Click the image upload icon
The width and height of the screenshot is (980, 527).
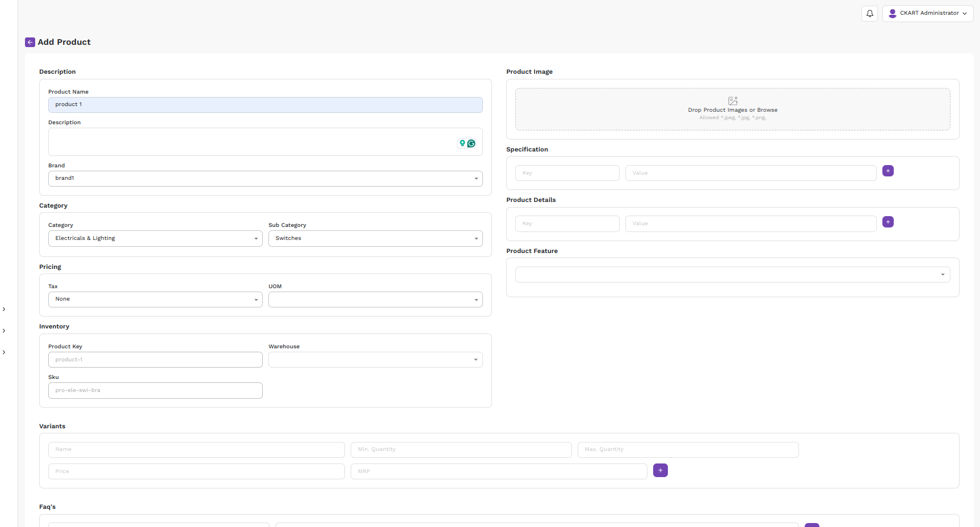[x=733, y=101]
